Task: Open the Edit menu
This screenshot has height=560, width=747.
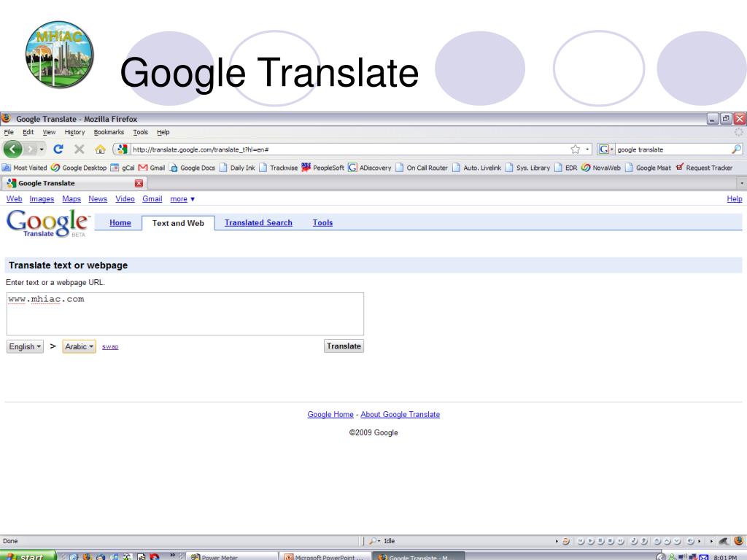Action: [28, 132]
